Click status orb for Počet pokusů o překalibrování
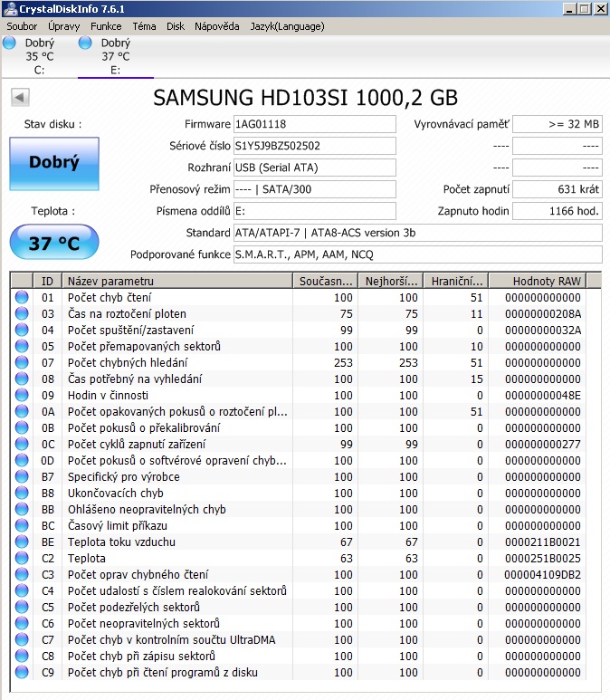 (22, 427)
